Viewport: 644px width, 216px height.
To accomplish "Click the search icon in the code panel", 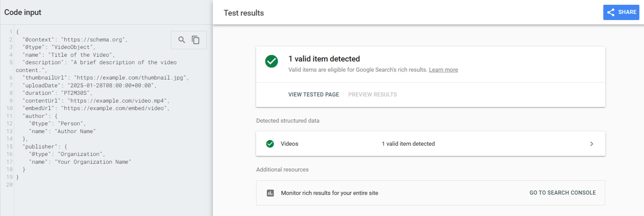I will point(181,40).
